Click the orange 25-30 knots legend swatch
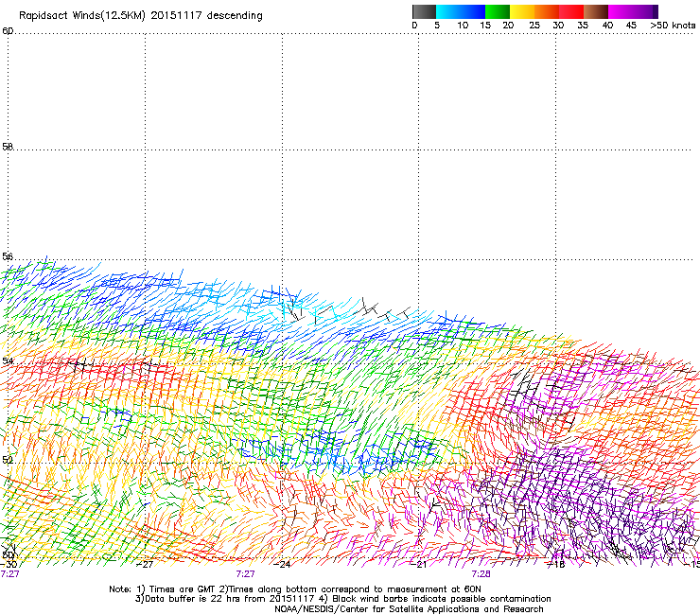 [x=547, y=11]
